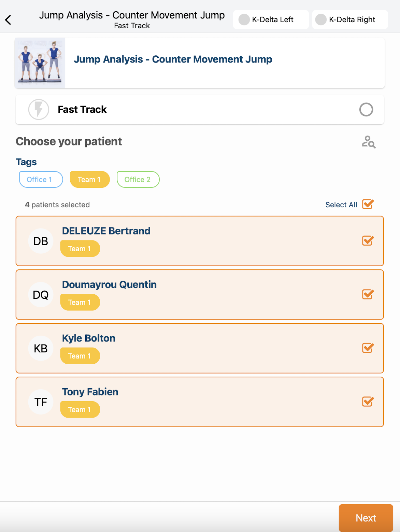
Task: Go back using the top-left arrow
Action: tap(8, 20)
